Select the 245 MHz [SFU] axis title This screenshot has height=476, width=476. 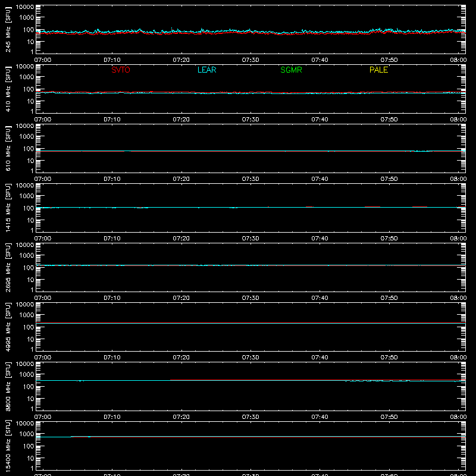8,29
